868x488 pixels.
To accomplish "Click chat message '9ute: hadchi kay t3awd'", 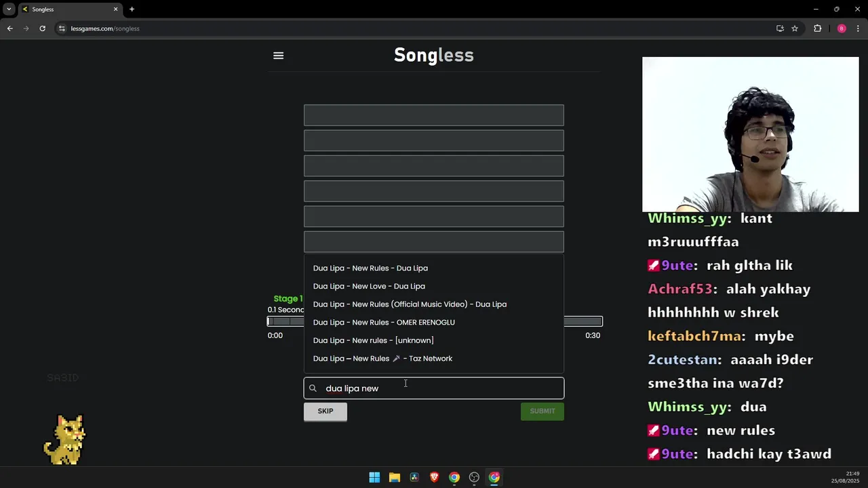I will coord(740,454).
